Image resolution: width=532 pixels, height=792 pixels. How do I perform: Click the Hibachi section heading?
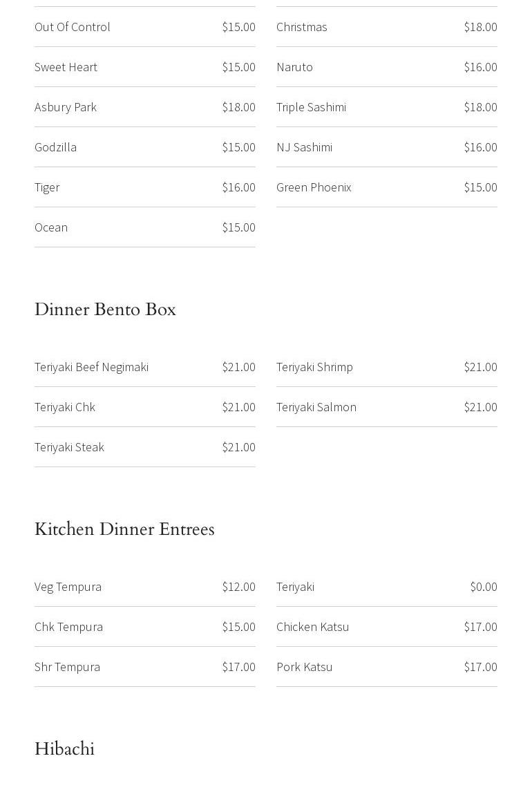[x=65, y=749]
